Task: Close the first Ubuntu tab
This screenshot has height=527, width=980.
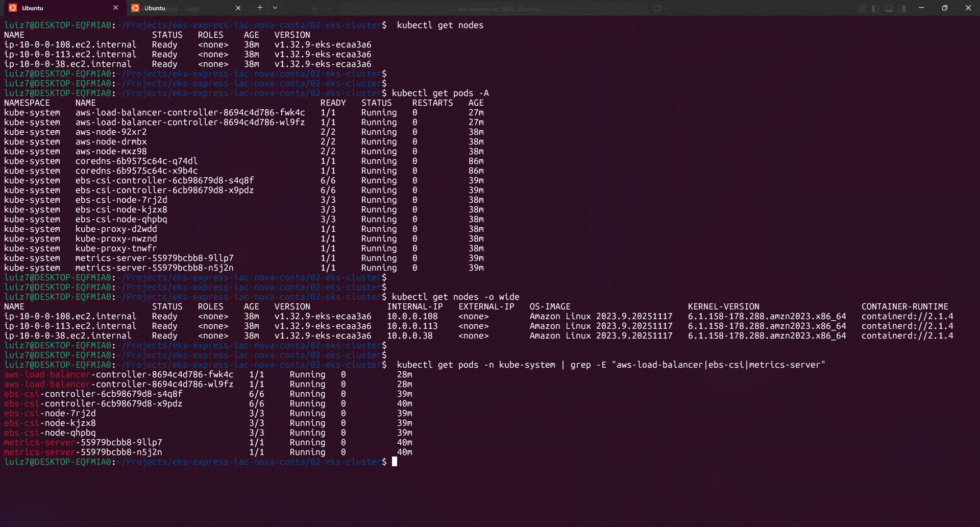Action: [116, 8]
